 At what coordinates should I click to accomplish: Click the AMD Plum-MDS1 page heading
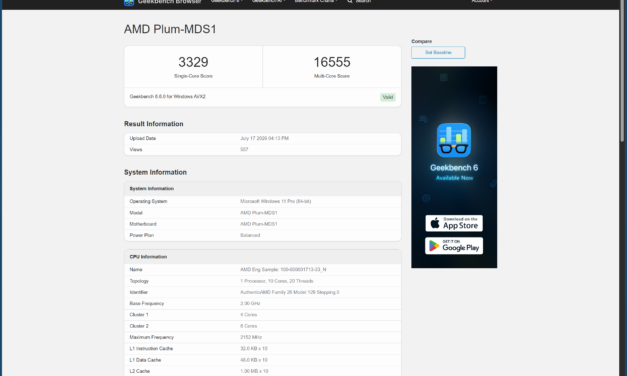[x=170, y=29]
